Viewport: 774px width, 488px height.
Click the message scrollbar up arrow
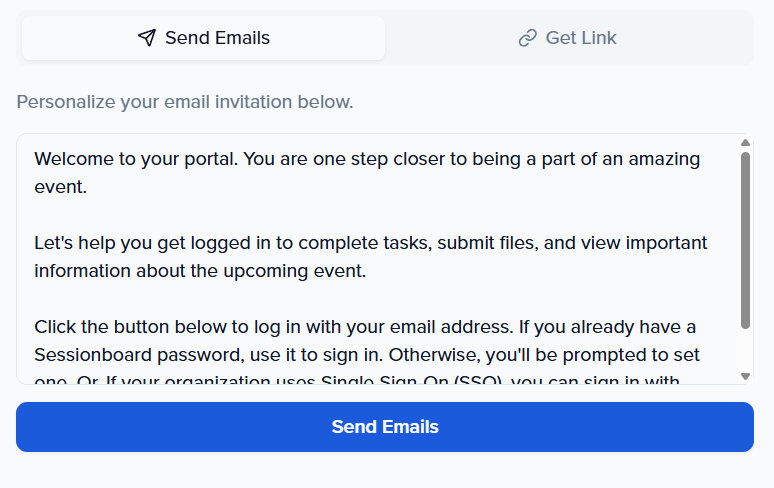click(745, 144)
